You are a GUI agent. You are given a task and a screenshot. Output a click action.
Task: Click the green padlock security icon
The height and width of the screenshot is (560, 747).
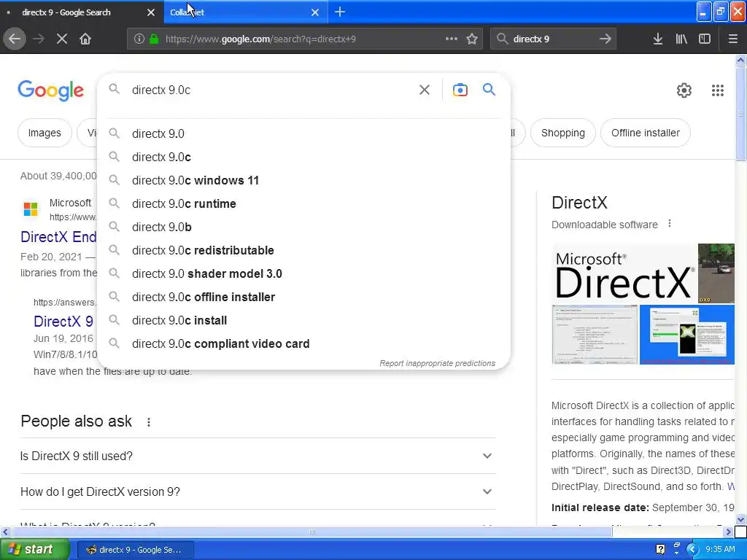point(153,39)
